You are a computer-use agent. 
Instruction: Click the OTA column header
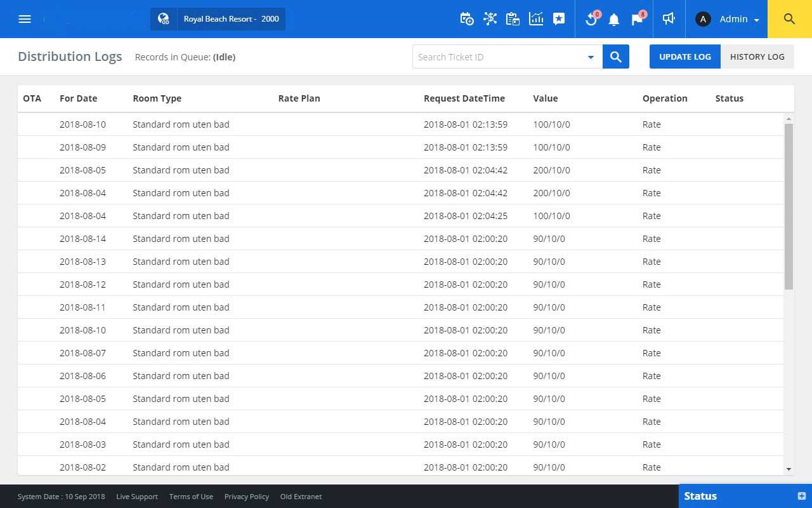(x=32, y=98)
